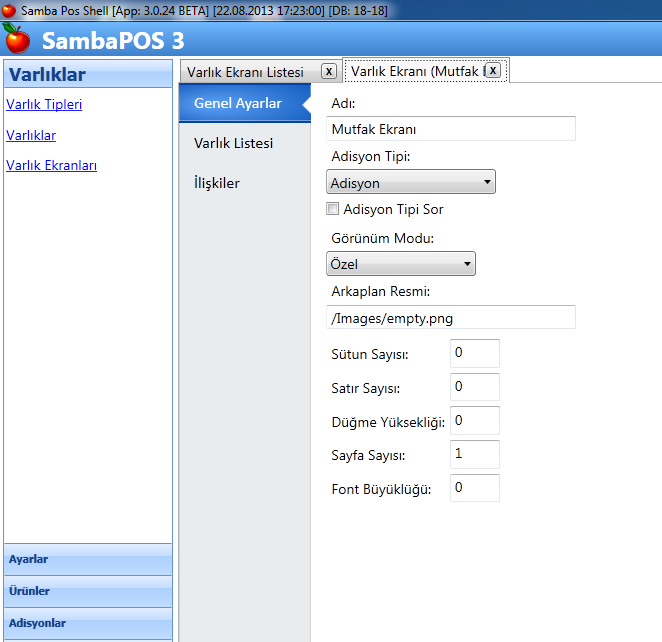Screen dimensions: 662x642
Task: Enable the Adisyon Tipi Sor checkbox
Action: coord(333,210)
